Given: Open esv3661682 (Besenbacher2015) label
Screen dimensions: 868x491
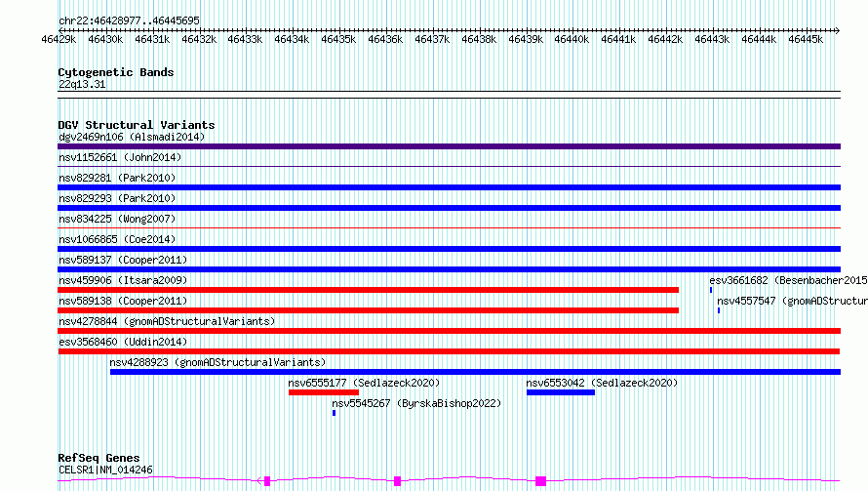Looking at the screenshot, I should point(788,280).
